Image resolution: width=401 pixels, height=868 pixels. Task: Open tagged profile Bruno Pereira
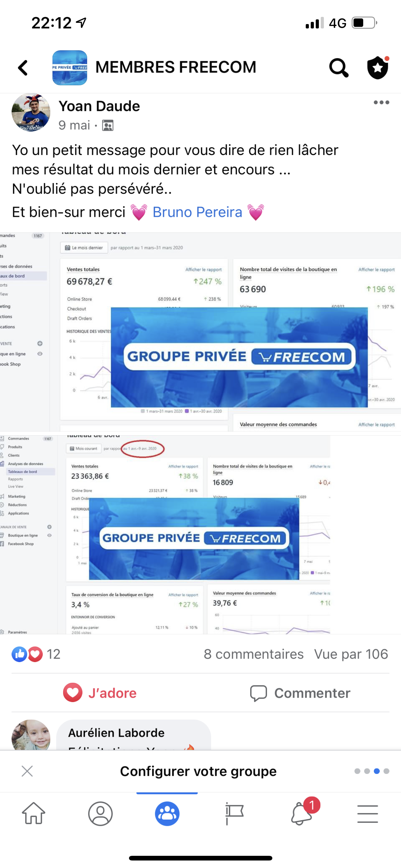pyautogui.click(x=197, y=212)
